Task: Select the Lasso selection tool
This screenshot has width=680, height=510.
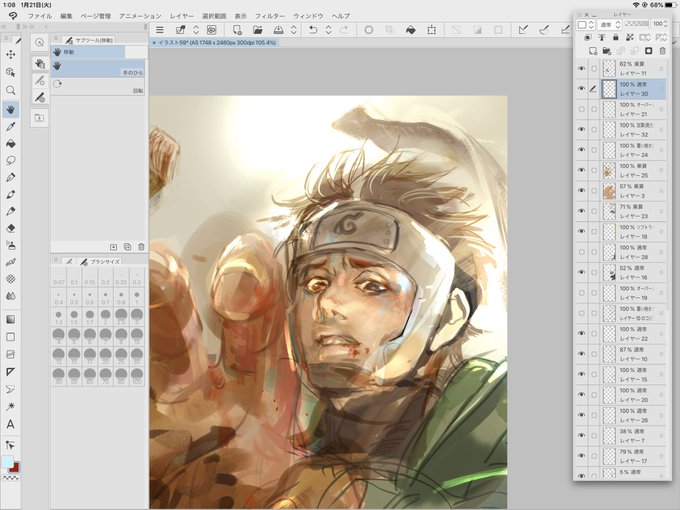Action: pyautogui.click(x=10, y=160)
